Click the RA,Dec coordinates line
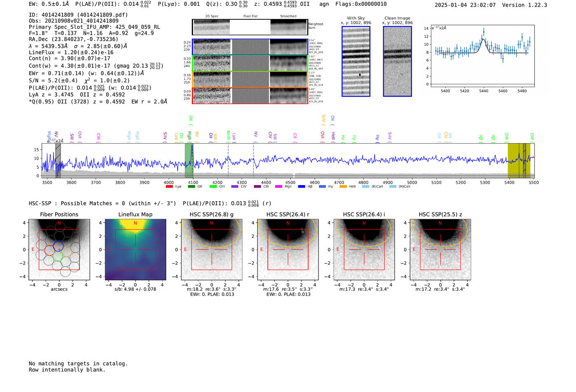Viewport: 576px width, 392px height. [74, 39]
